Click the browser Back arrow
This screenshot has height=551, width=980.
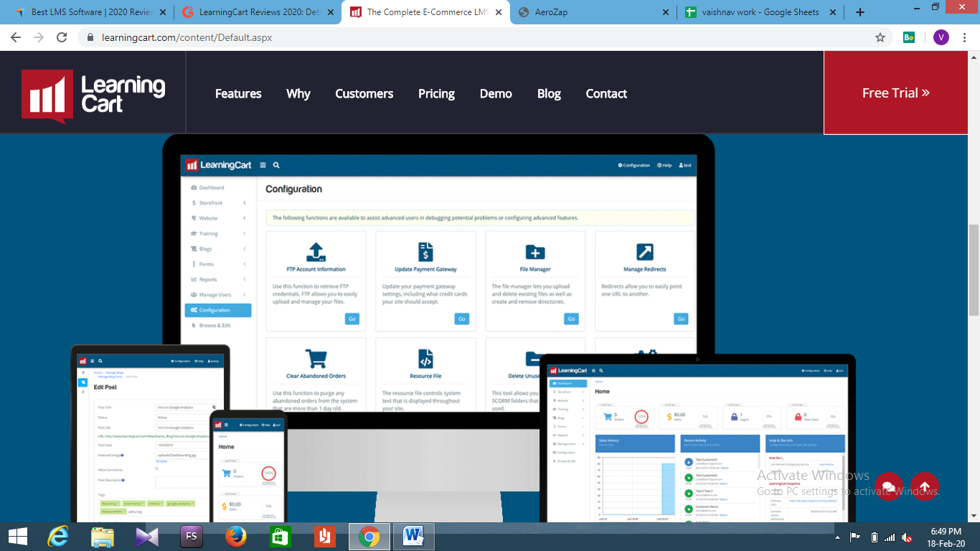coord(16,37)
